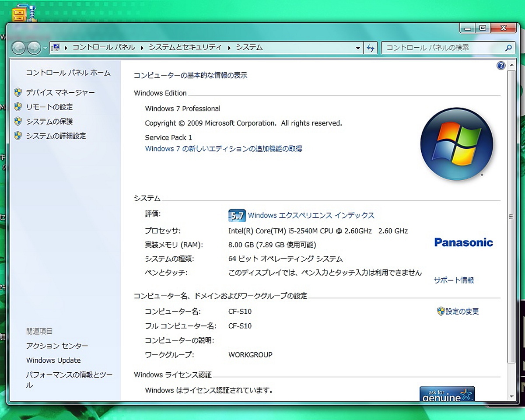Select CF-S10 next to コンピューター名

pos(240,311)
